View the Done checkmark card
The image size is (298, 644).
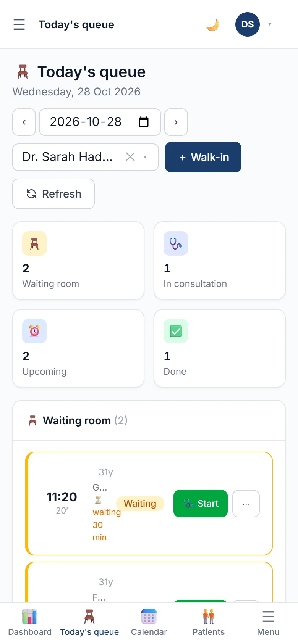click(220, 348)
